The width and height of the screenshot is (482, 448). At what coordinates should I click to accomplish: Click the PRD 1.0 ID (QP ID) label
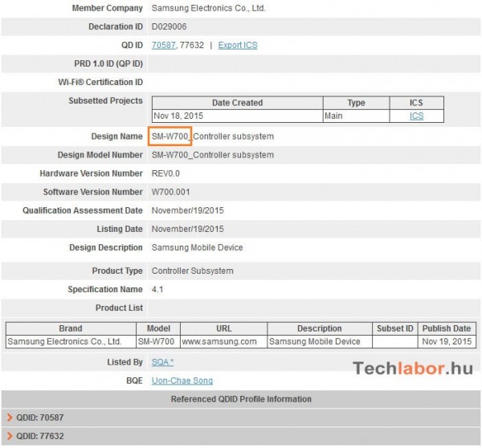108,63
